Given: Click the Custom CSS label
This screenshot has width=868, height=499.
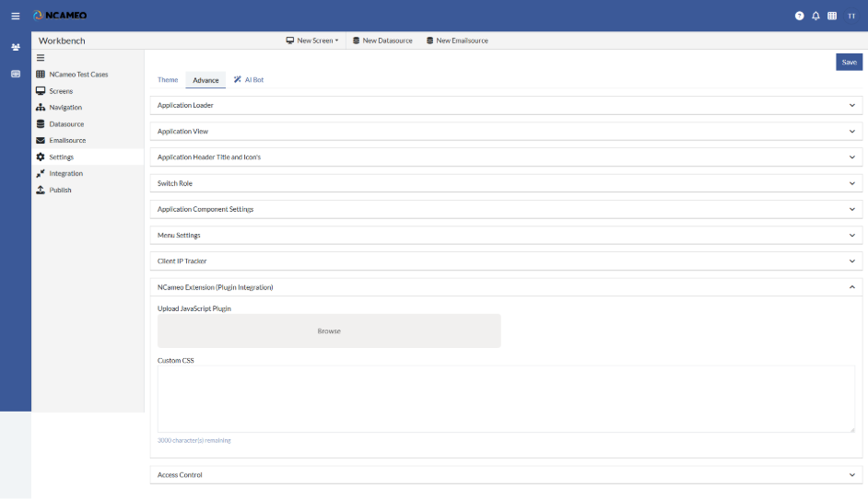Looking at the screenshot, I should [176, 360].
